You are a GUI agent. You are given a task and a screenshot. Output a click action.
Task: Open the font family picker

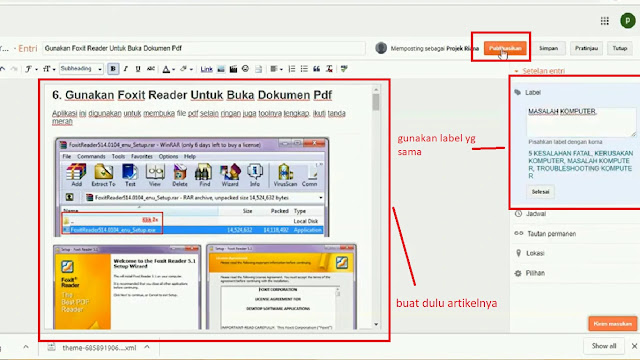[x=31, y=69]
